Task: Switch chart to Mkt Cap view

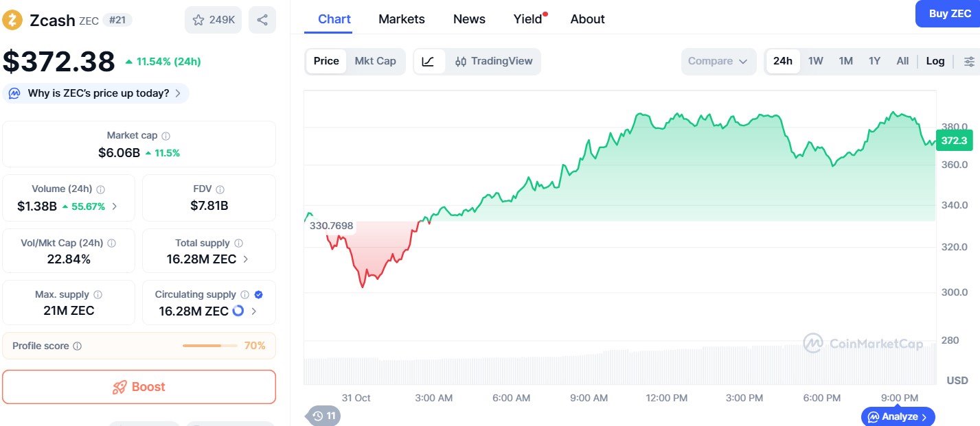Action: [375, 61]
